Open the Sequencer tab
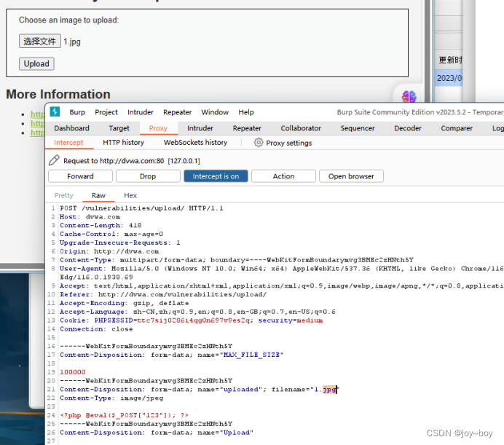Viewport: 504px width, 445px height. (358, 128)
